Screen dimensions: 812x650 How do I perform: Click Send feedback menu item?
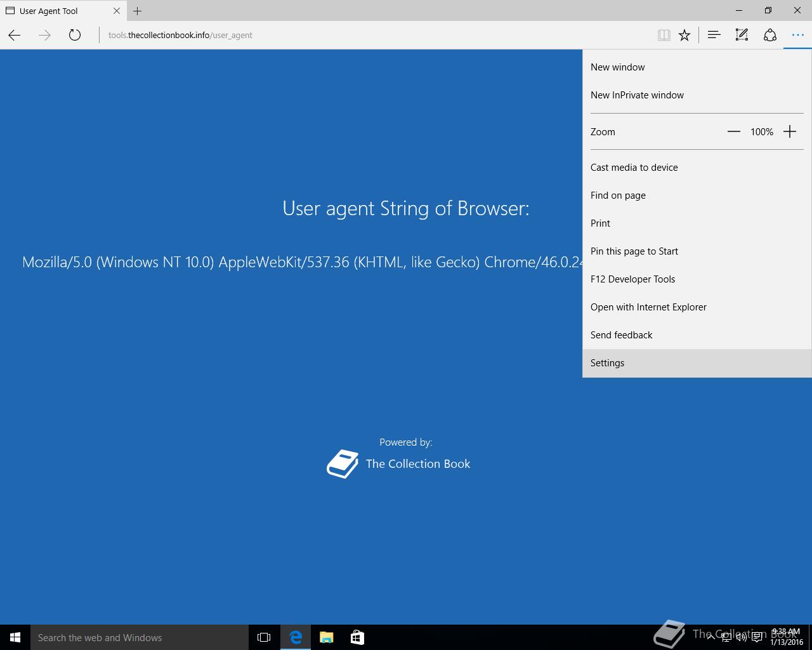(x=697, y=335)
